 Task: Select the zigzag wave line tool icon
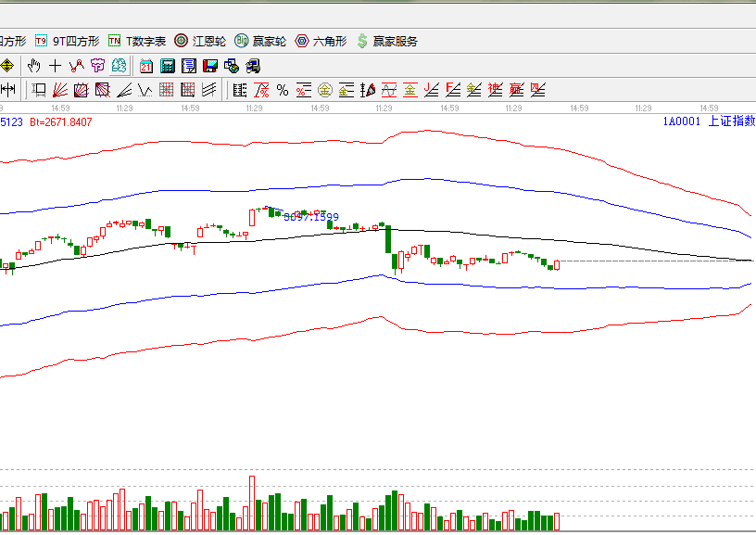click(145, 90)
